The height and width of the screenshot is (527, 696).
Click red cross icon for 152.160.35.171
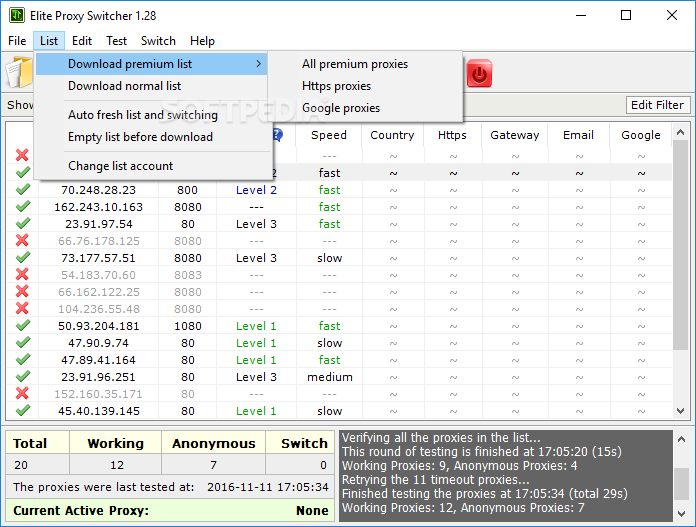[x=22, y=393]
